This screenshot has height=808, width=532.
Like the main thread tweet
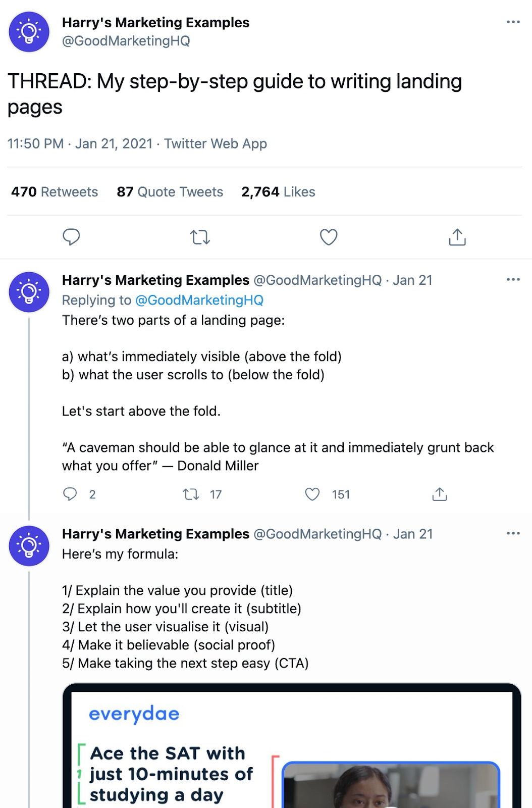(x=329, y=237)
